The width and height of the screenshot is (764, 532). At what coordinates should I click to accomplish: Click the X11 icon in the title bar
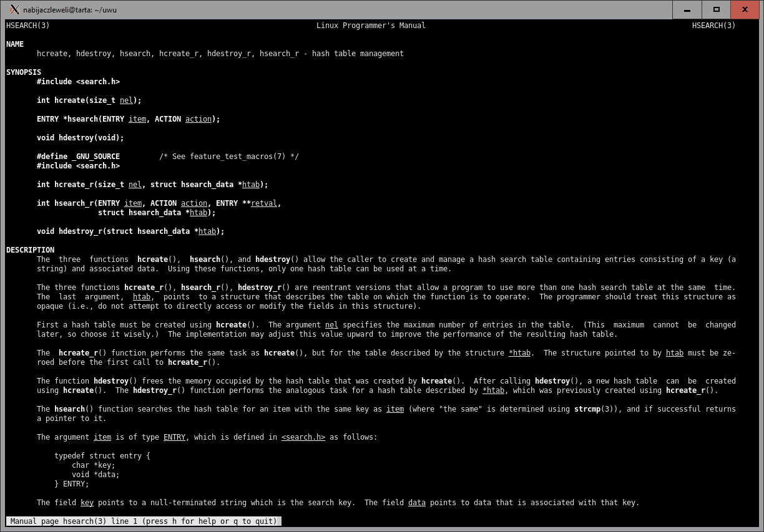click(14, 9)
